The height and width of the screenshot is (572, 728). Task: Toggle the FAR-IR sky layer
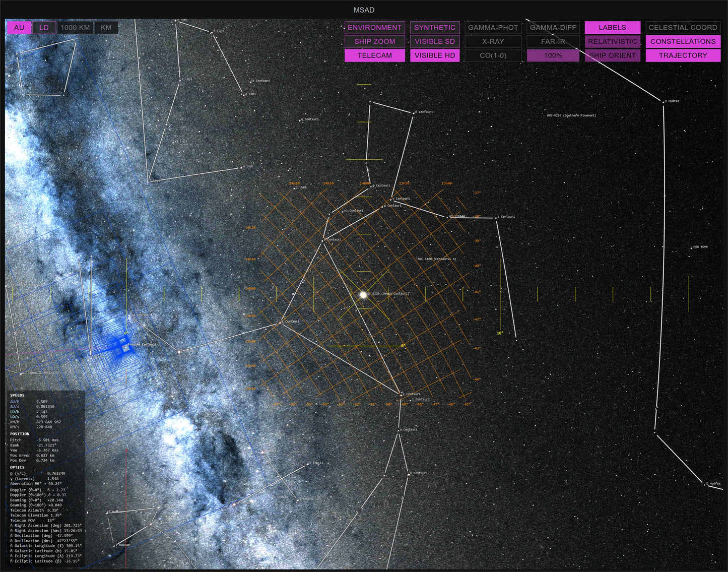553,41
